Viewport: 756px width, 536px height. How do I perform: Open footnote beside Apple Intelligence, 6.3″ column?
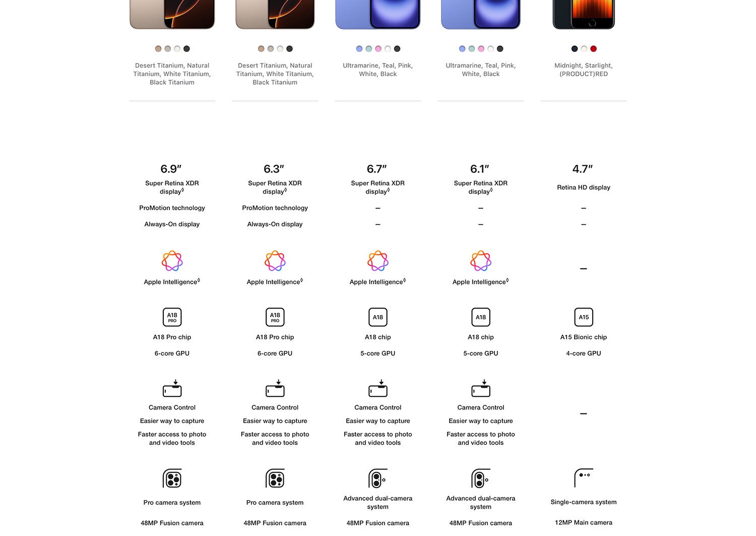click(x=301, y=280)
